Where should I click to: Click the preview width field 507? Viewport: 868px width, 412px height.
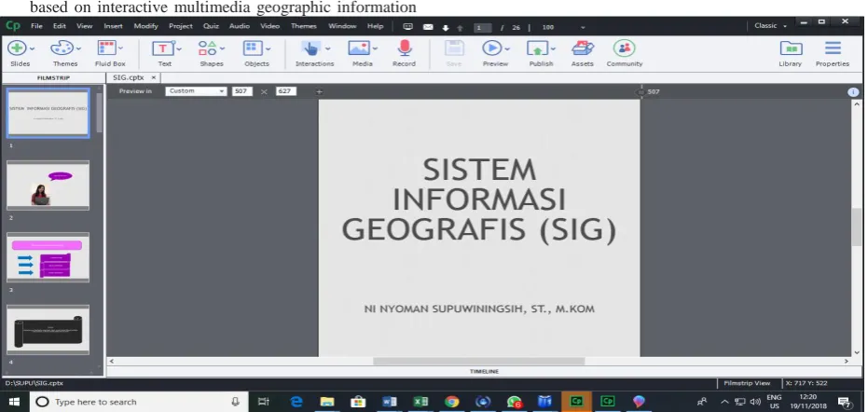click(x=241, y=91)
